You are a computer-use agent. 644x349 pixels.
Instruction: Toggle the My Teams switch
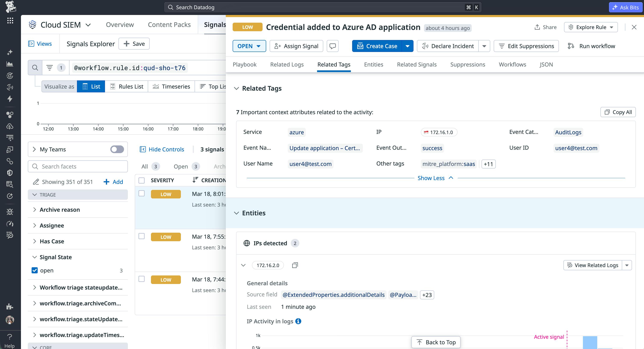coord(117,149)
